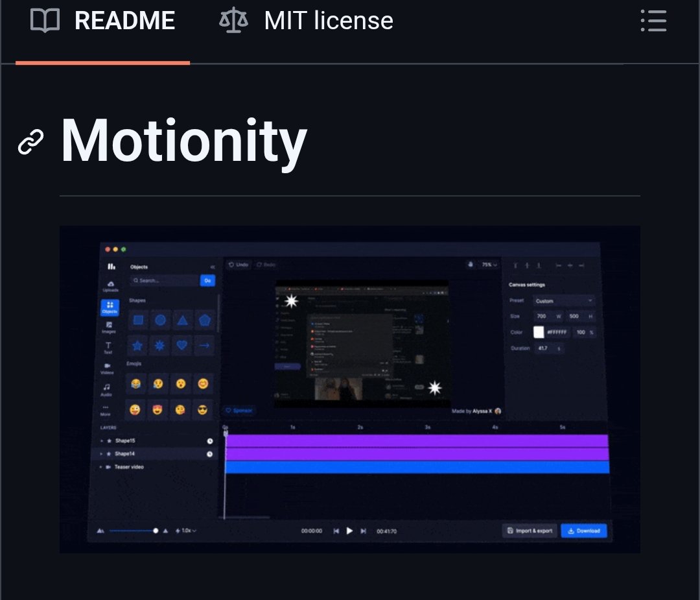
Task: Select the Objects sidebar tab in preview
Action: pyautogui.click(x=110, y=307)
